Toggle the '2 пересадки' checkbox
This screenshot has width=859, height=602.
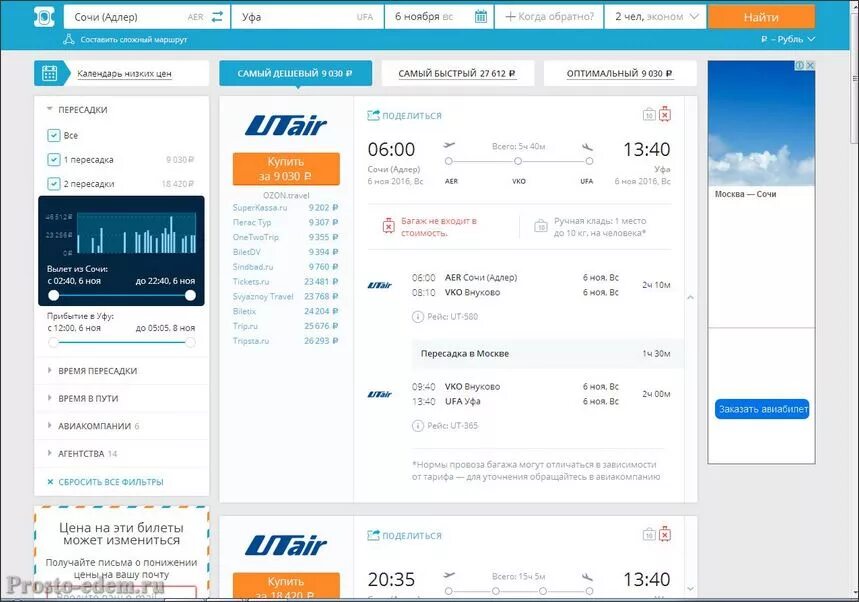coord(54,184)
